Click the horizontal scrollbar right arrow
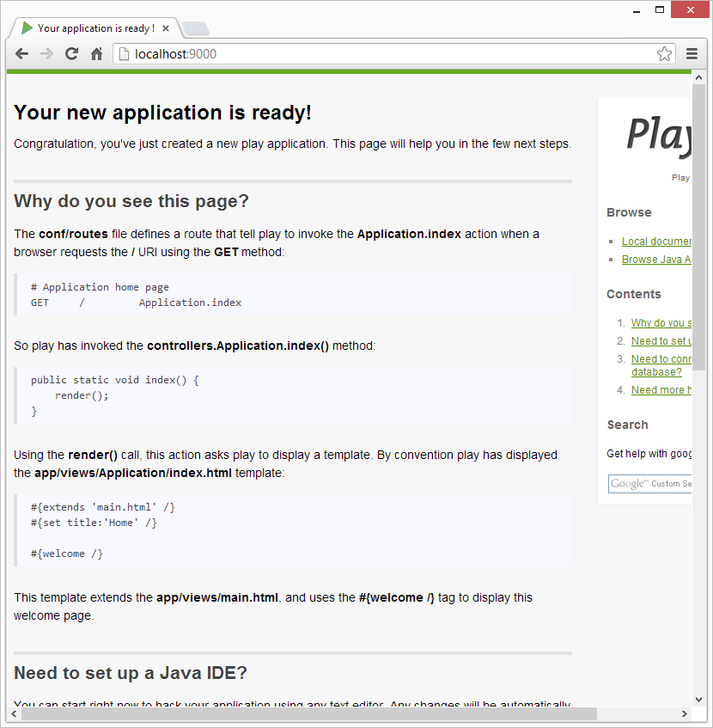The width and height of the screenshot is (713, 728). [x=685, y=713]
